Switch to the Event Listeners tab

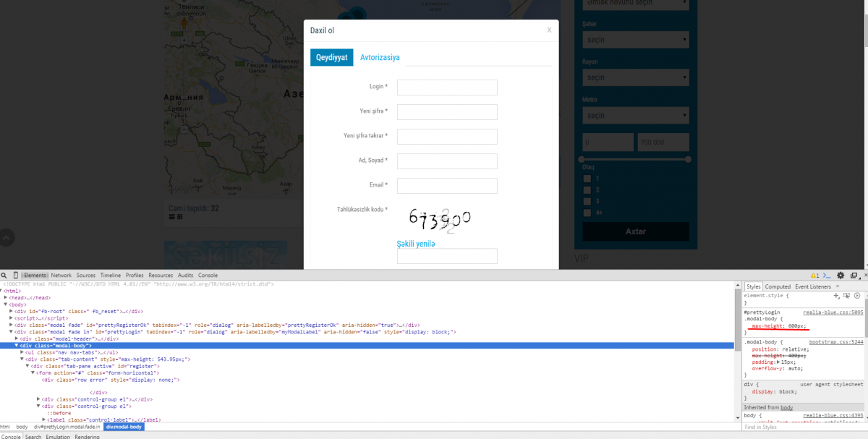[x=812, y=287]
